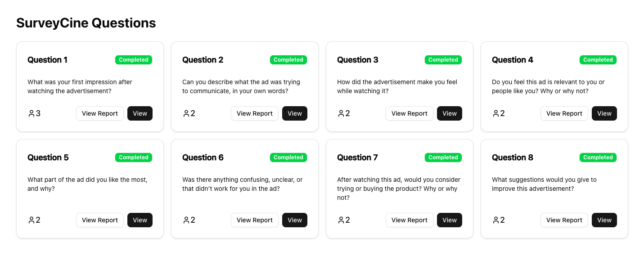Click the respondents icon on Question 2

pos(186,113)
